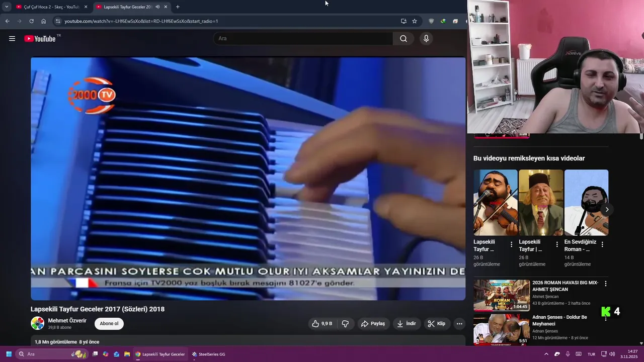Open the touch keyboard tray icon

[579, 354]
